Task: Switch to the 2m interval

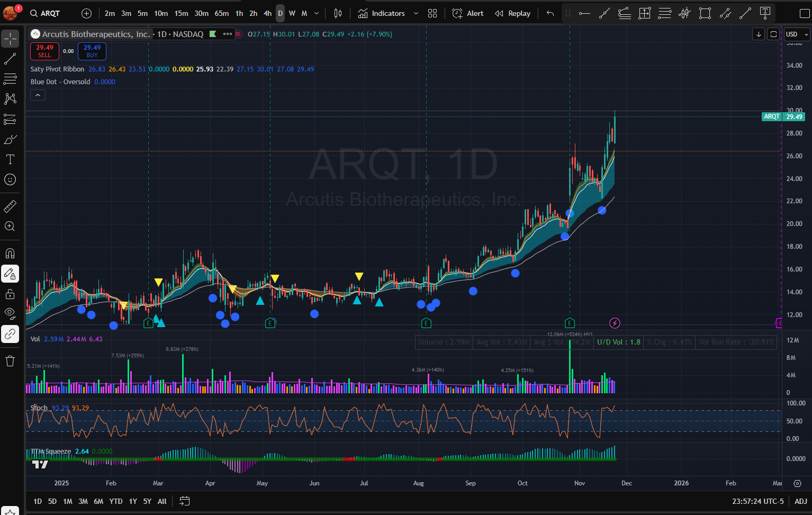Action: [x=110, y=13]
